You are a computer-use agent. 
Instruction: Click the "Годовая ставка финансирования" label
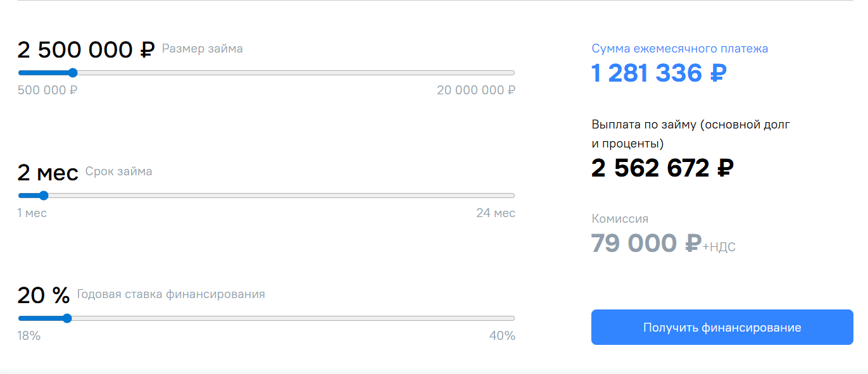(x=171, y=294)
